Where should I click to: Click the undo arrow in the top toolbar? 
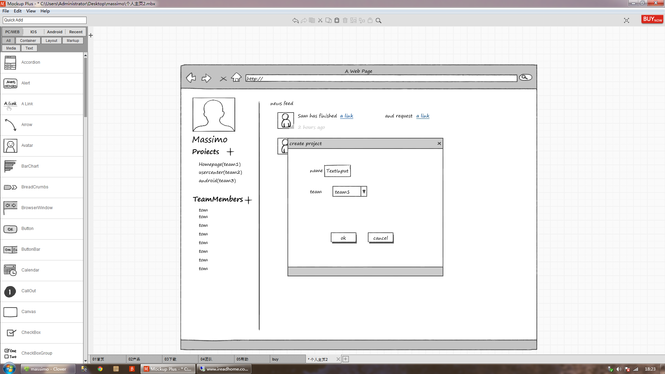click(295, 20)
